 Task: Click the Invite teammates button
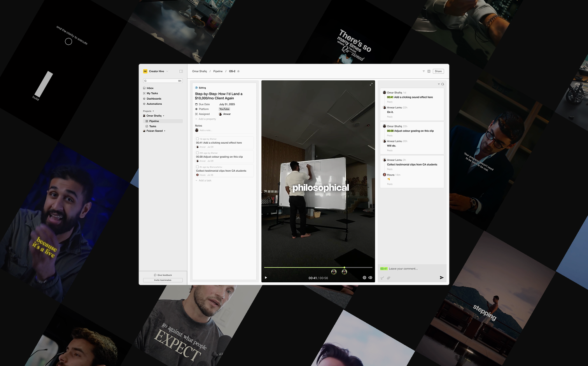pos(163,280)
